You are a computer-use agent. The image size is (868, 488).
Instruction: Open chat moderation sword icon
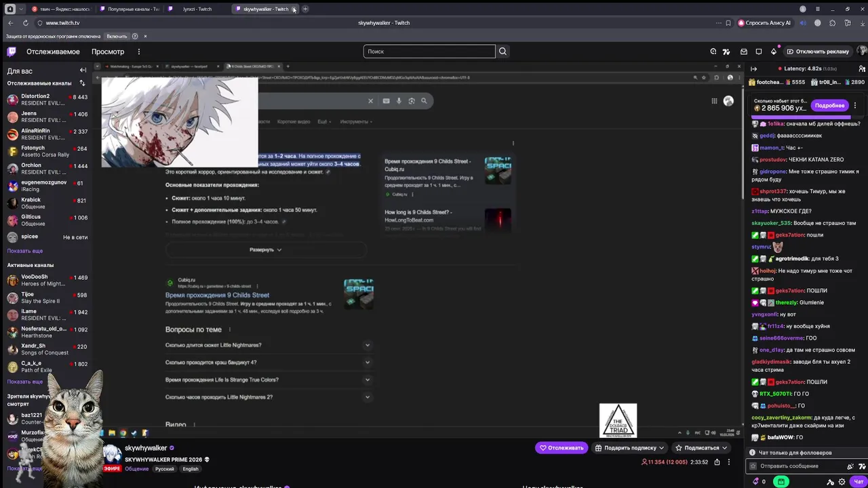[830, 481]
